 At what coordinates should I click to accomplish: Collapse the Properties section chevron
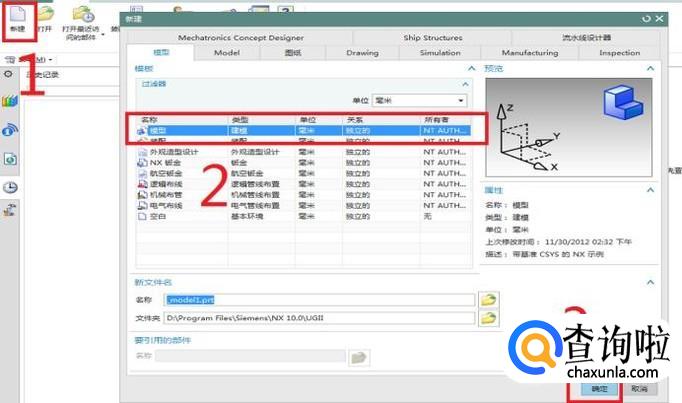[x=650, y=190]
